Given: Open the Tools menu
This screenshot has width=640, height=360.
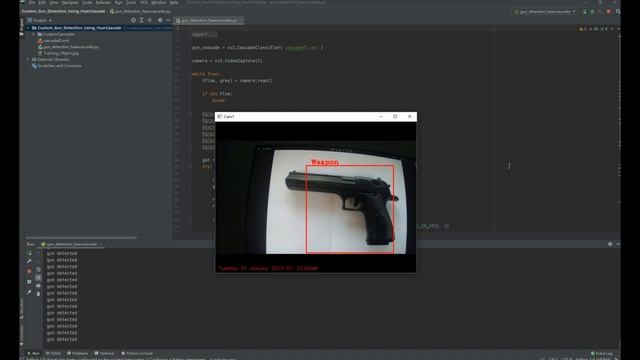Looking at the screenshot, I should coord(131,2).
